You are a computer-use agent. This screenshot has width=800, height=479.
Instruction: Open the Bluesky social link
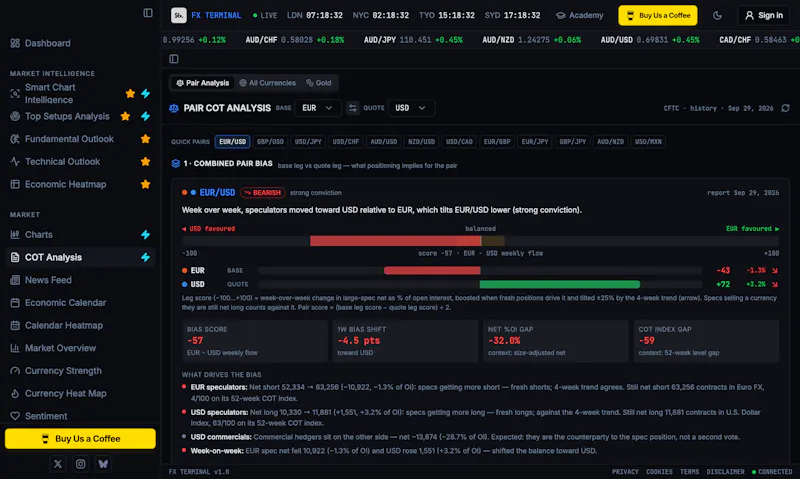click(x=103, y=464)
